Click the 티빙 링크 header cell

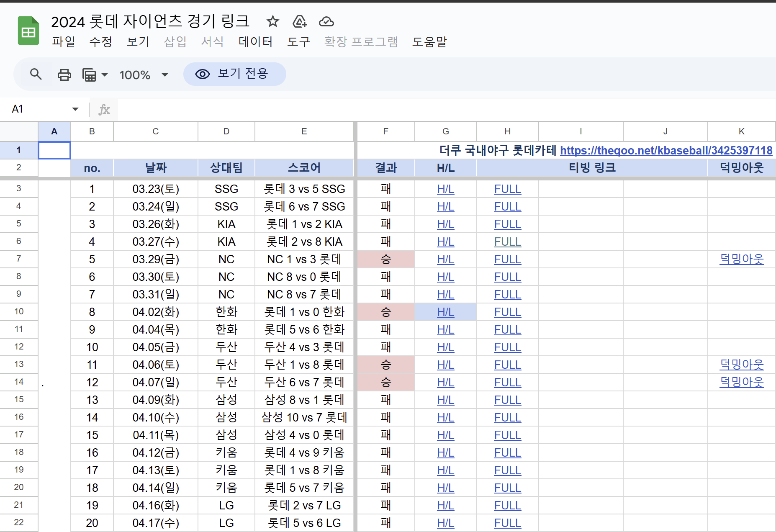(592, 168)
